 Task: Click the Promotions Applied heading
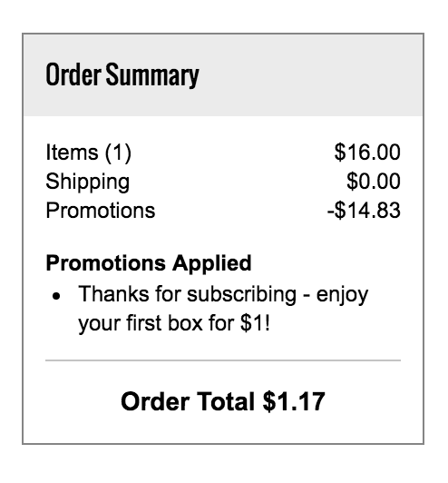coord(149,263)
